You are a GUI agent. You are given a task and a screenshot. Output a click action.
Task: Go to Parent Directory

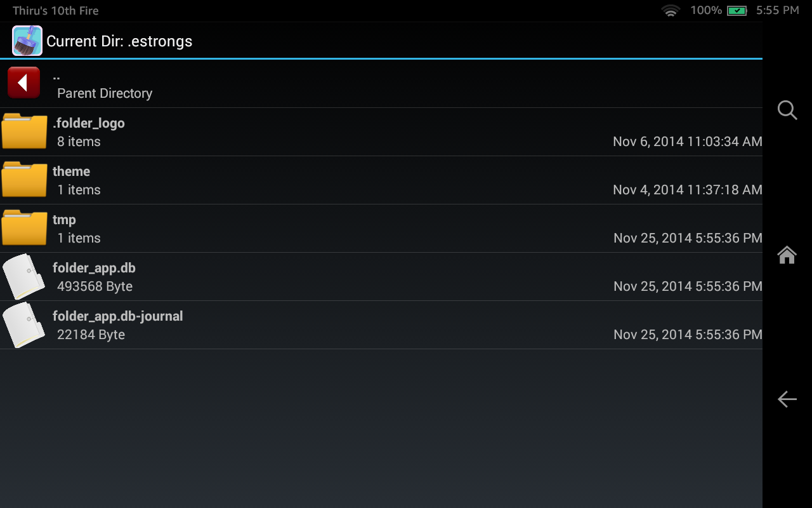(105, 93)
